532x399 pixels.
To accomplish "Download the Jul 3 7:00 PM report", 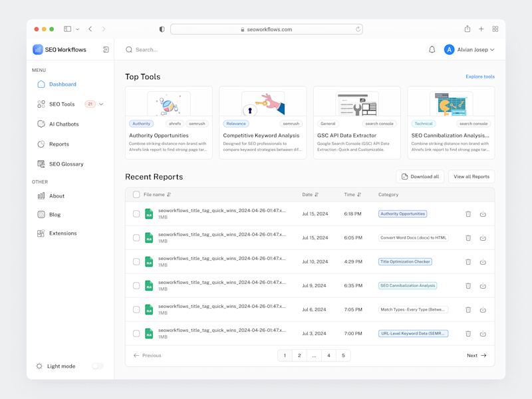I will 483,334.
